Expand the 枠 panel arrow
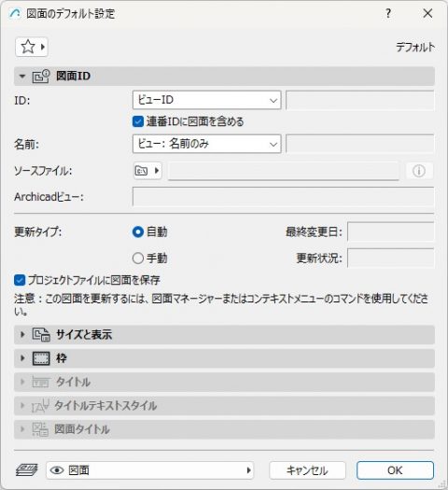448x490 pixels. 22,358
